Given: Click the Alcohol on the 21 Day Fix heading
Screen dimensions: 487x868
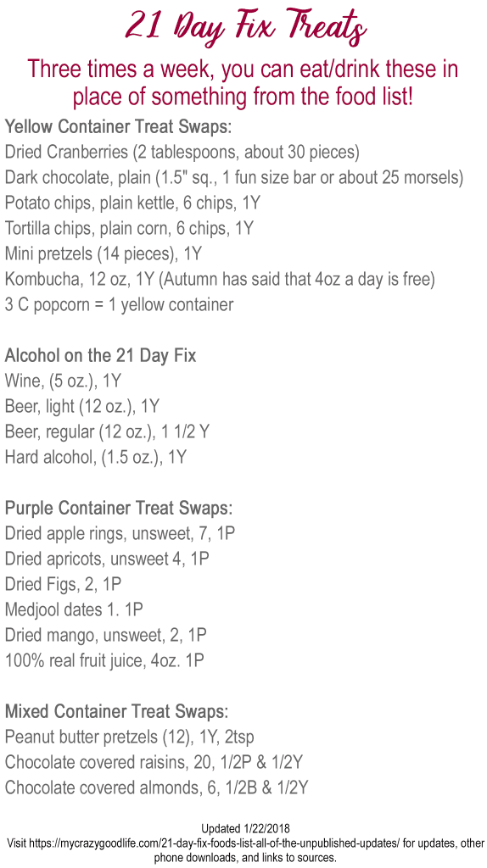Looking at the screenshot, I should click(x=100, y=355).
